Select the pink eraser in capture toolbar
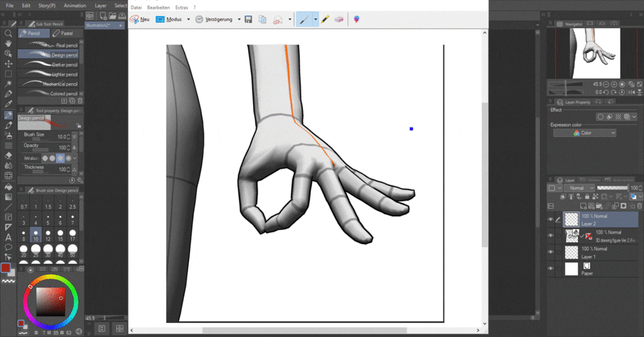This screenshot has width=644, height=337. (x=339, y=19)
